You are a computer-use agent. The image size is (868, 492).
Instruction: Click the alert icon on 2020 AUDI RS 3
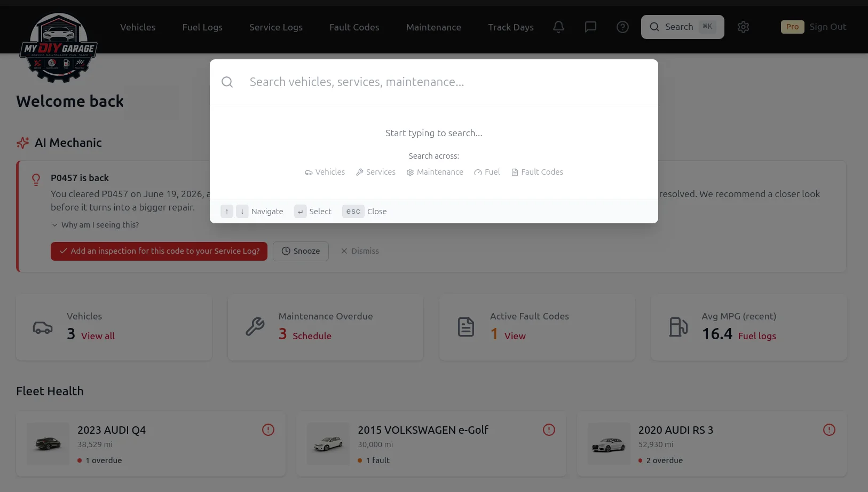(x=829, y=429)
